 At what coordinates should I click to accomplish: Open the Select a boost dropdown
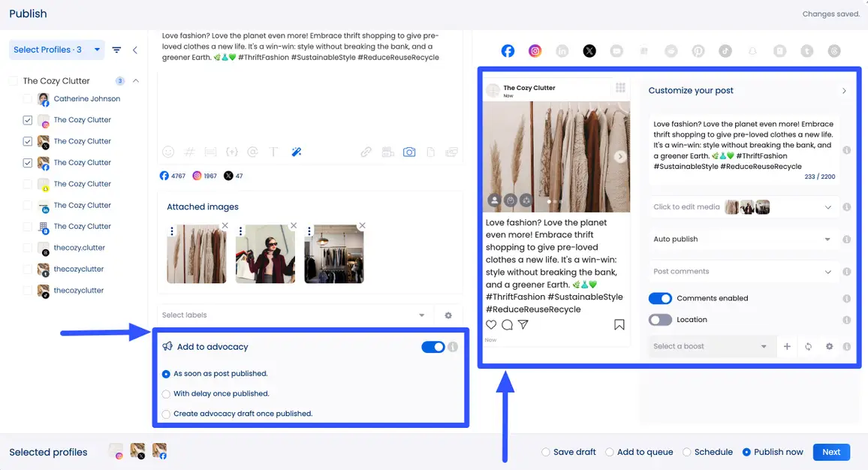[710, 346]
